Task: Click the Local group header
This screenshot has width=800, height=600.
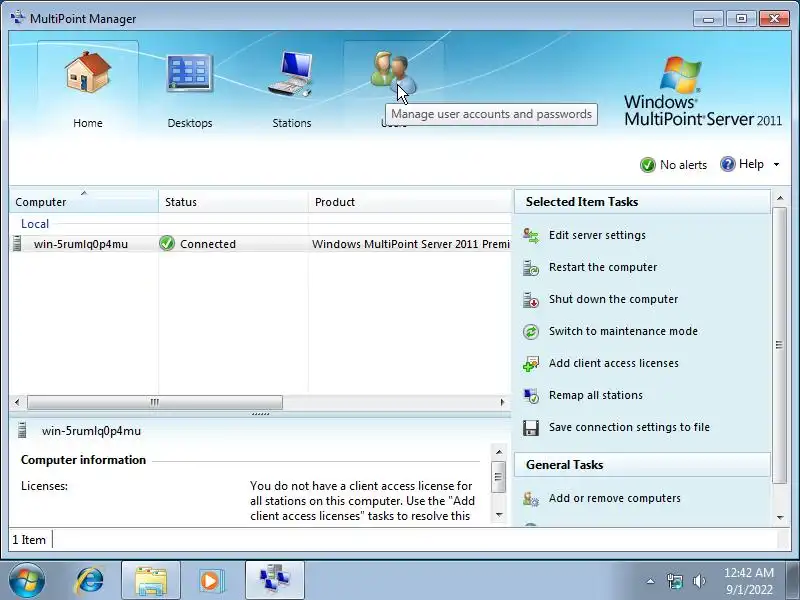Action: [35, 223]
